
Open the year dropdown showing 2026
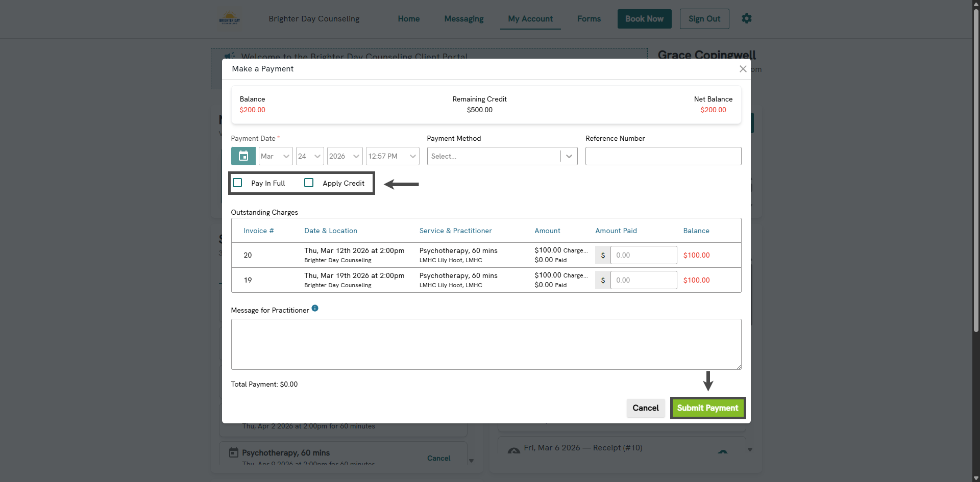coord(345,156)
